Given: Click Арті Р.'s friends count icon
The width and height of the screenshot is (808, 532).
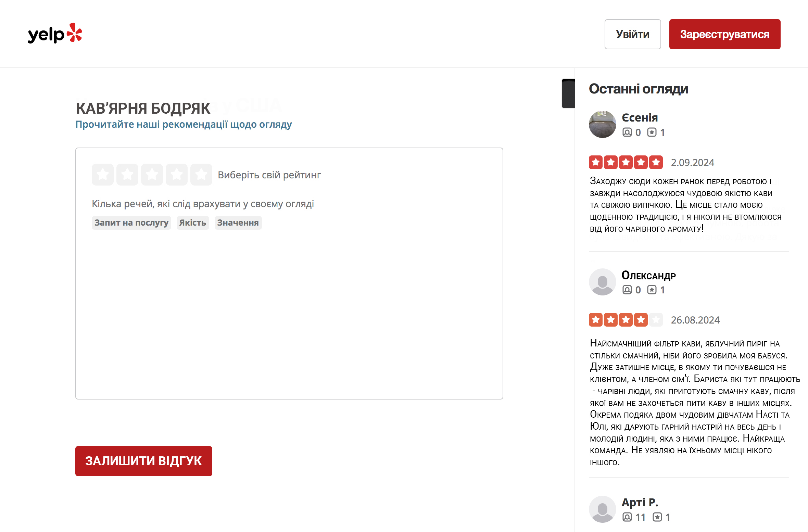Looking at the screenshot, I should click(x=627, y=517).
